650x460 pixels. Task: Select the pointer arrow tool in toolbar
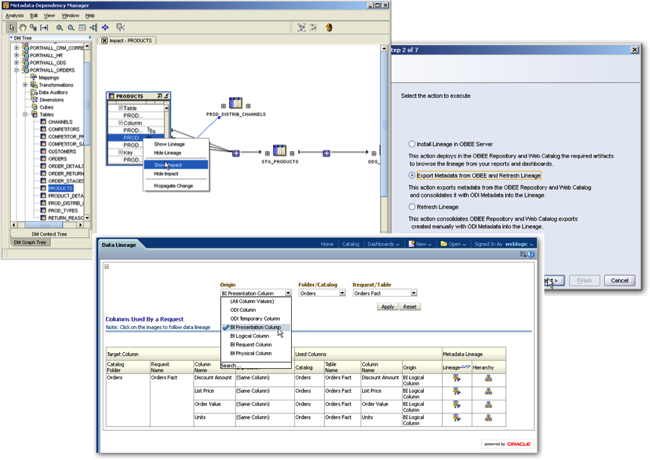point(12,27)
